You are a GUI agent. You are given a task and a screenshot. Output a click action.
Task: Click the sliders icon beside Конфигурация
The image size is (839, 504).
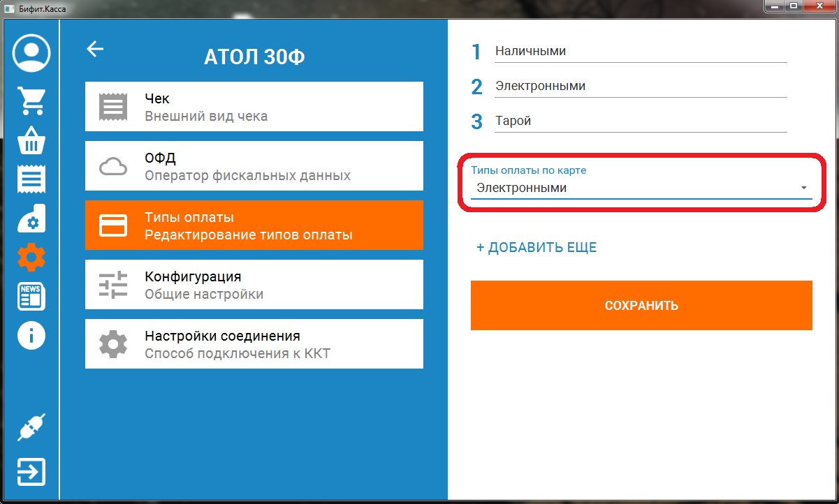pos(113,285)
